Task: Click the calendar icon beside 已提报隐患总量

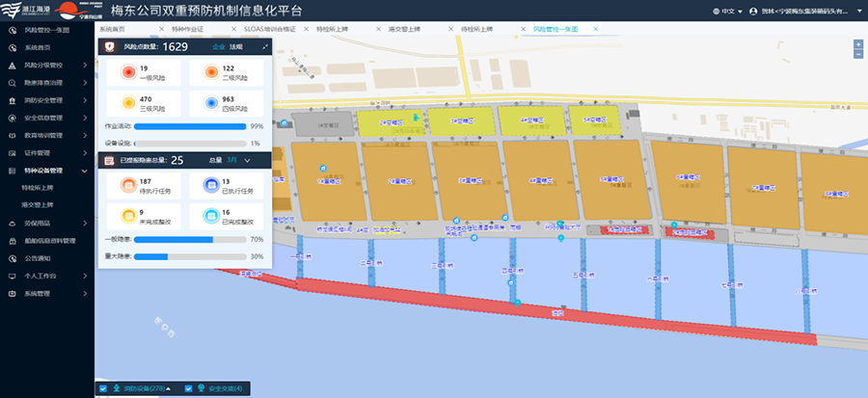Action: tap(110, 160)
